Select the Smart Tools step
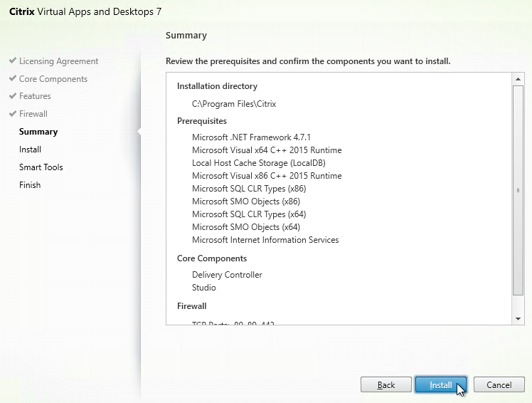 click(x=41, y=167)
